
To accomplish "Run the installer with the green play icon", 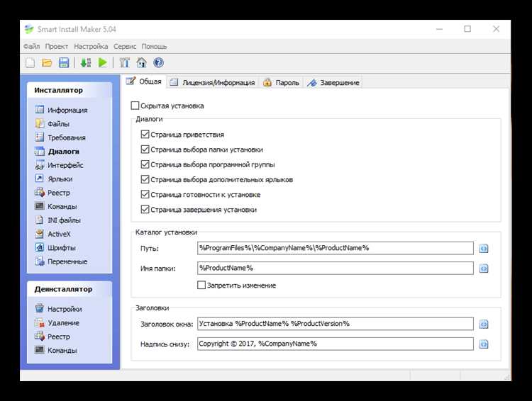I will click(x=103, y=62).
